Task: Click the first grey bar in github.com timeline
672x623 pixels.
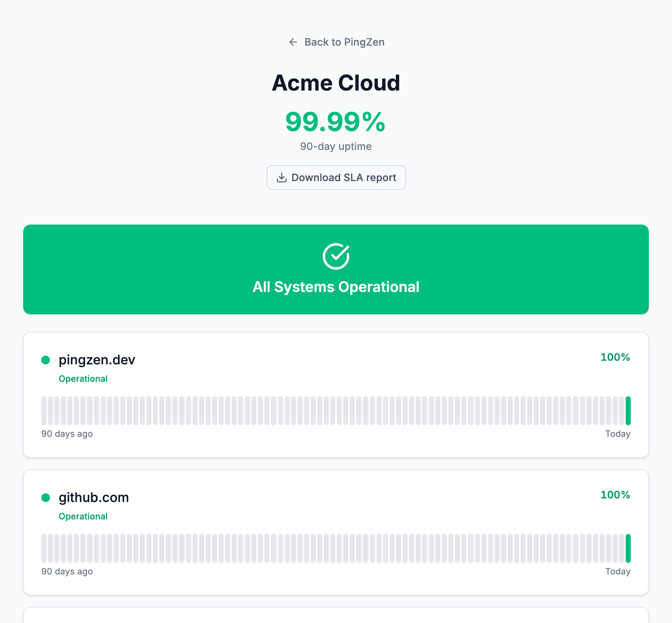Action: pos(44,548)
